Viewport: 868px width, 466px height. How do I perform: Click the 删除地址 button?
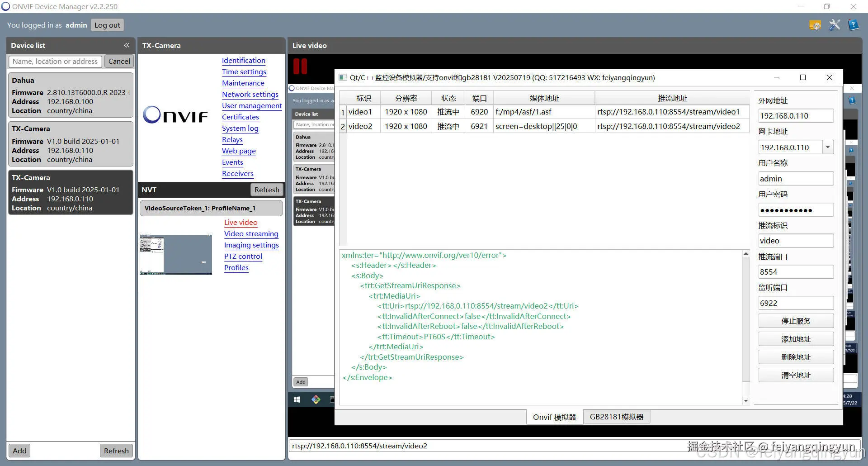(x=796, y=357)
